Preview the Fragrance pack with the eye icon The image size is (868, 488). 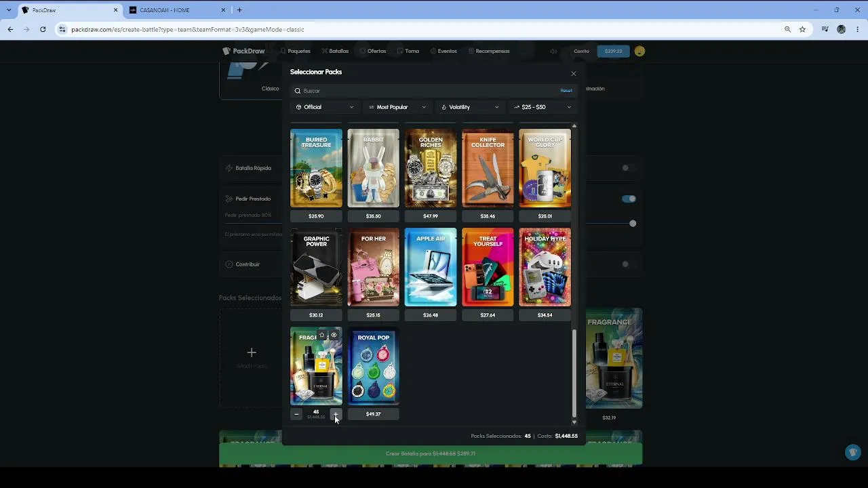point(334,335)
